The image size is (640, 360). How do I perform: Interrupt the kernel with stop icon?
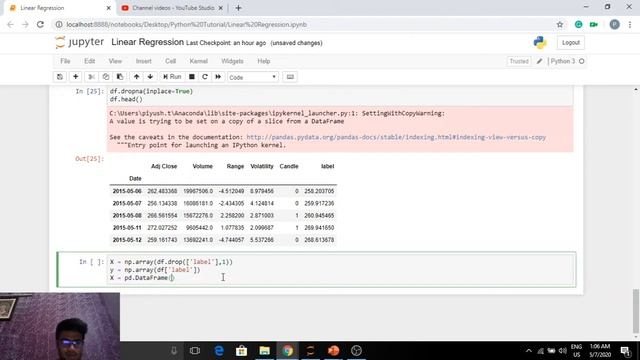click(x=191, y=77)
